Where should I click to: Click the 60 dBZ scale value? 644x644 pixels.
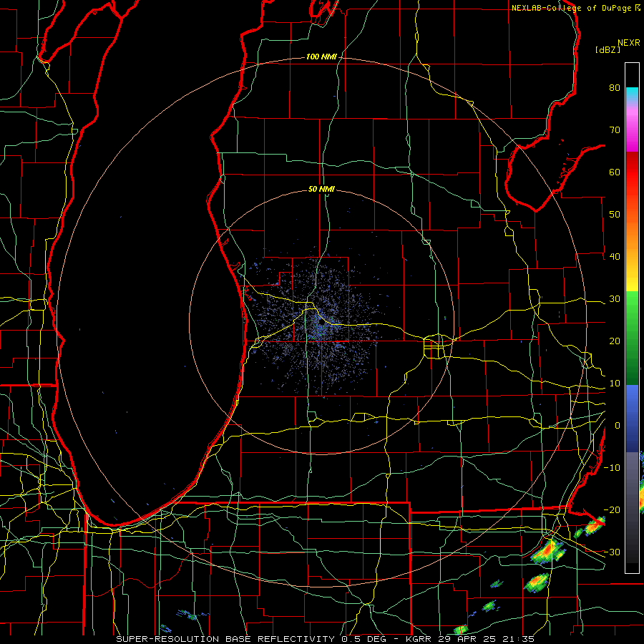pos(615,172)
